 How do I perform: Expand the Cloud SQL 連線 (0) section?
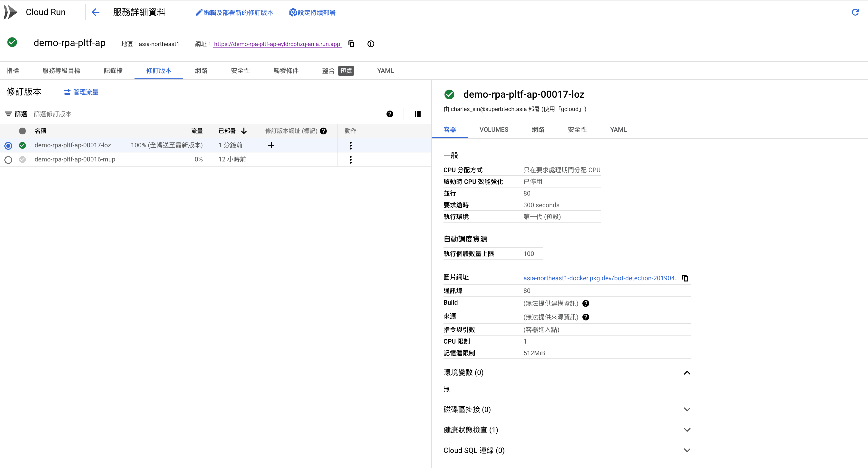coord(687,450)
